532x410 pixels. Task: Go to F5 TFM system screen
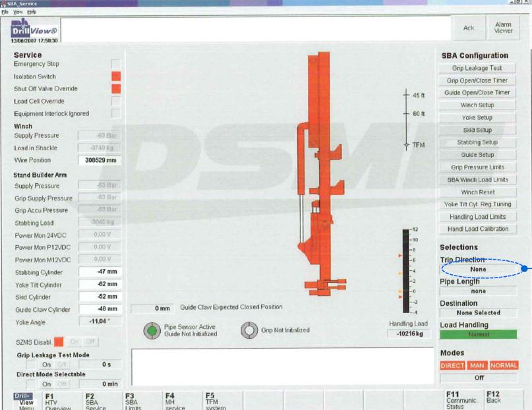pos(222,401)
